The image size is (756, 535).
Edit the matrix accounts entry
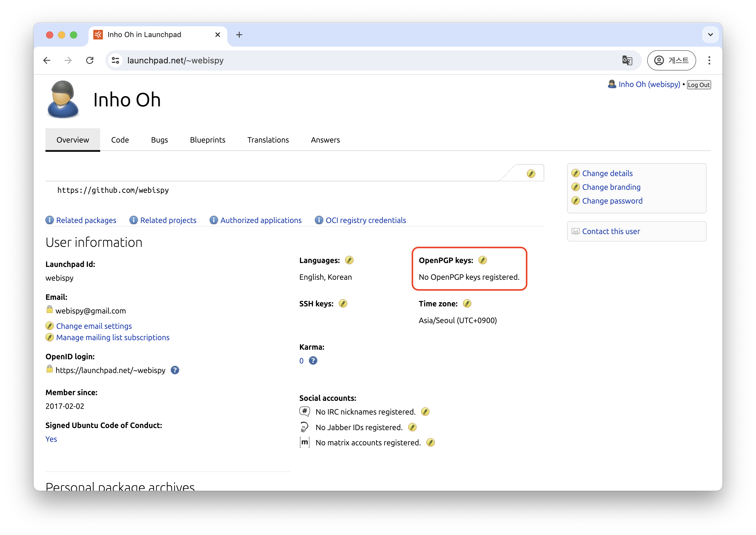[430, 442]
